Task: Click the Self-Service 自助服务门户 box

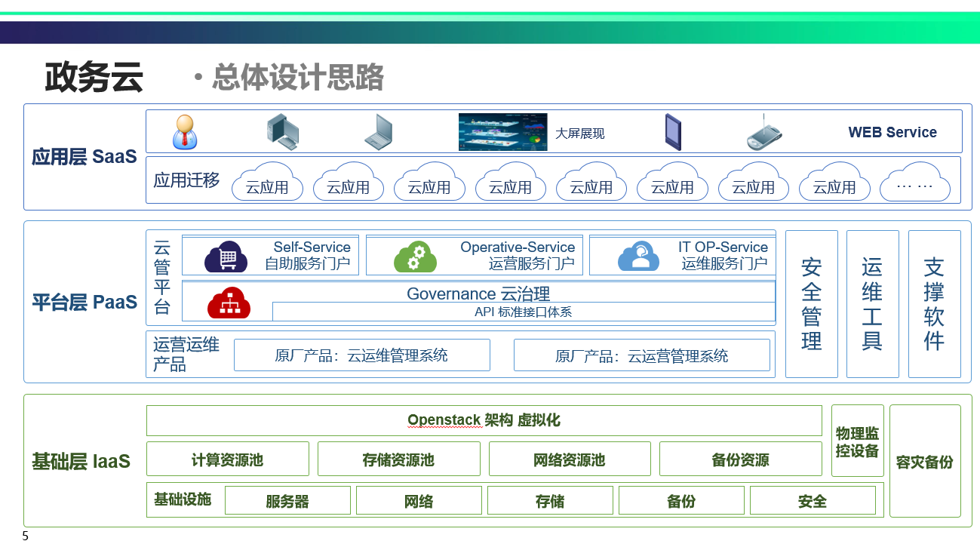Action: tap(270, 255)
